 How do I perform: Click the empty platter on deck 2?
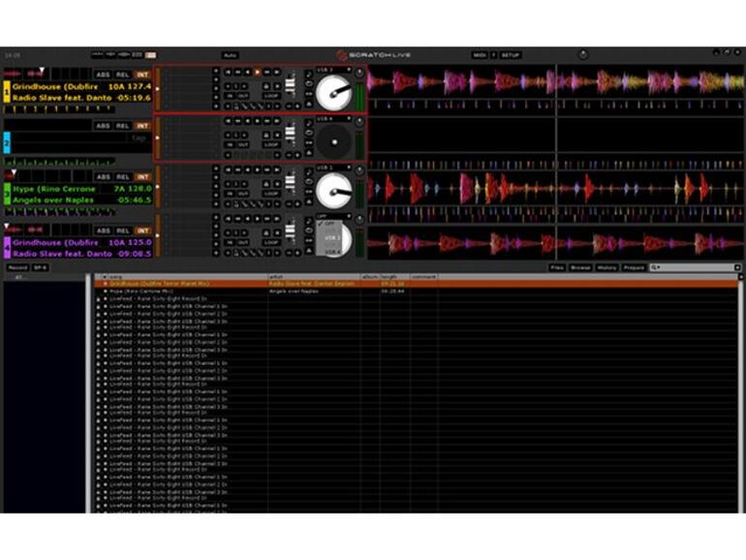pos(333,141)
